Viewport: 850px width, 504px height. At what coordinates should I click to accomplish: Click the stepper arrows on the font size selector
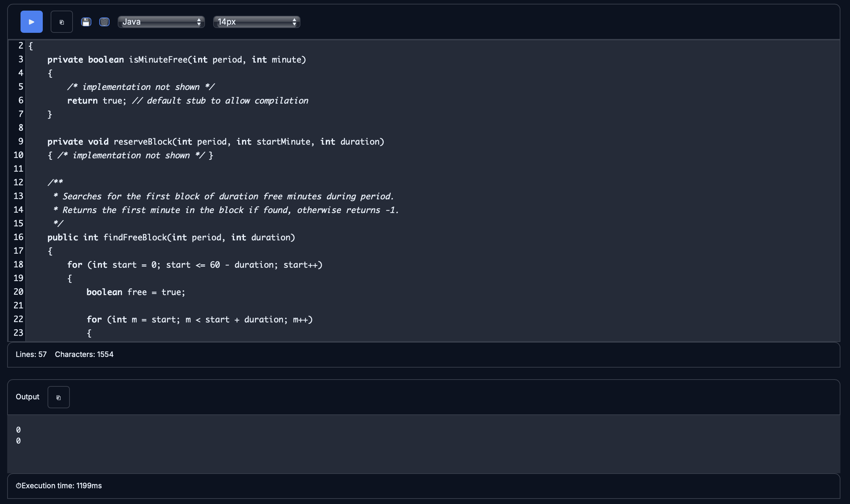pyautogui.click(x=294, y=22)
